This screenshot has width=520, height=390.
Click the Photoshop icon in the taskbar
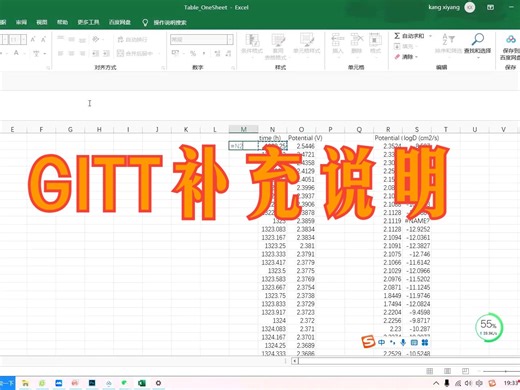[x=92, y=383]
